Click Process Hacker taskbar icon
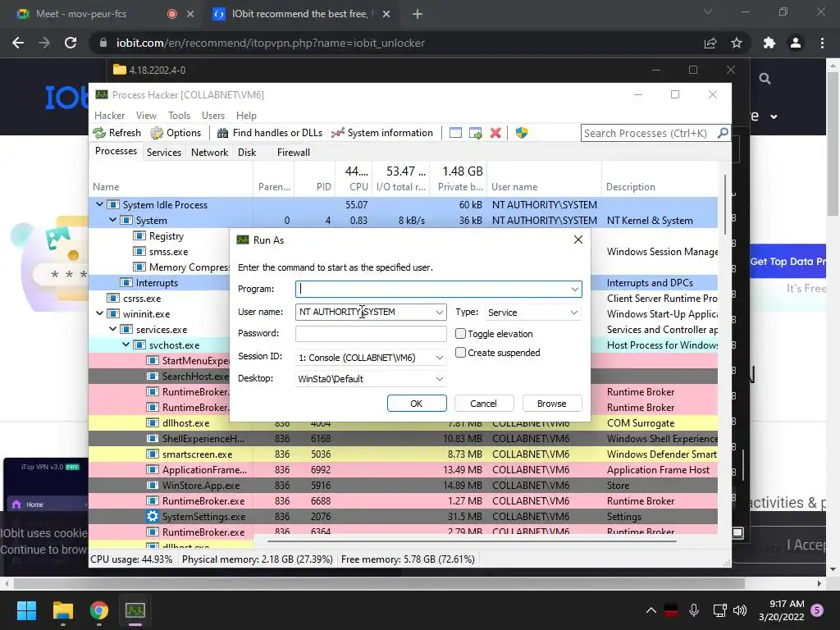The image size is (840, 630). [135, 610]
